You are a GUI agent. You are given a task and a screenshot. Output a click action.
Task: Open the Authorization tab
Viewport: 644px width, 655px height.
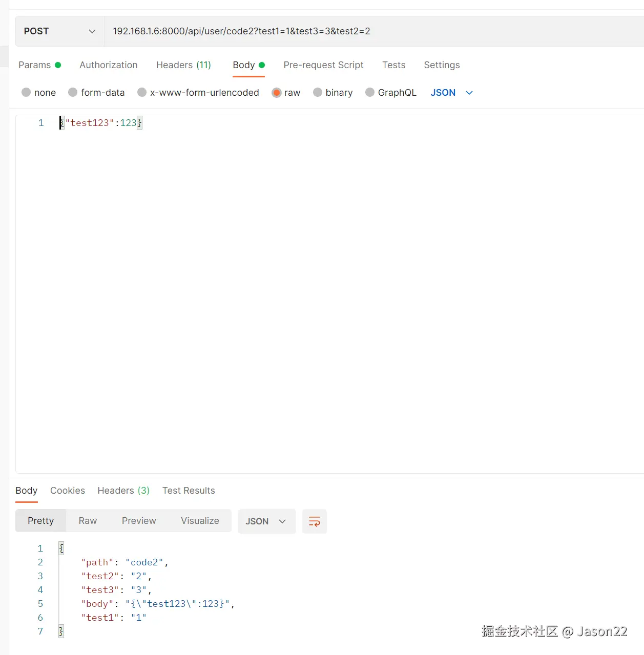tap(109, 65)
